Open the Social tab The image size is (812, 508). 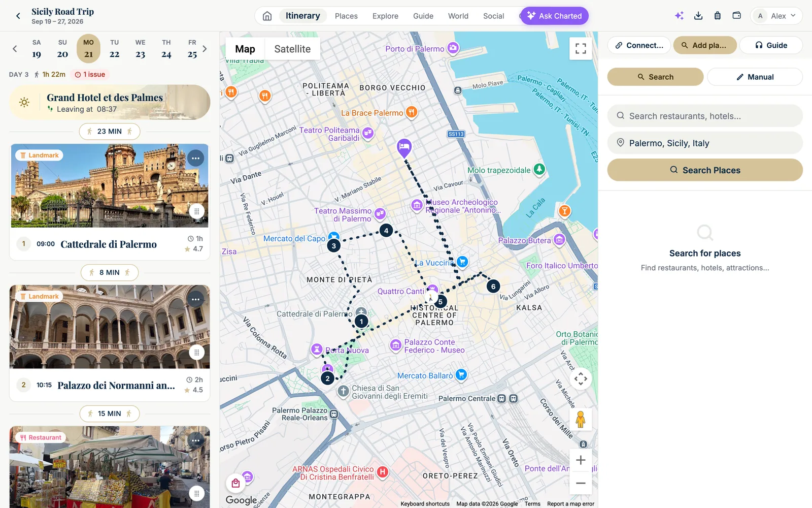coord(493,16)
